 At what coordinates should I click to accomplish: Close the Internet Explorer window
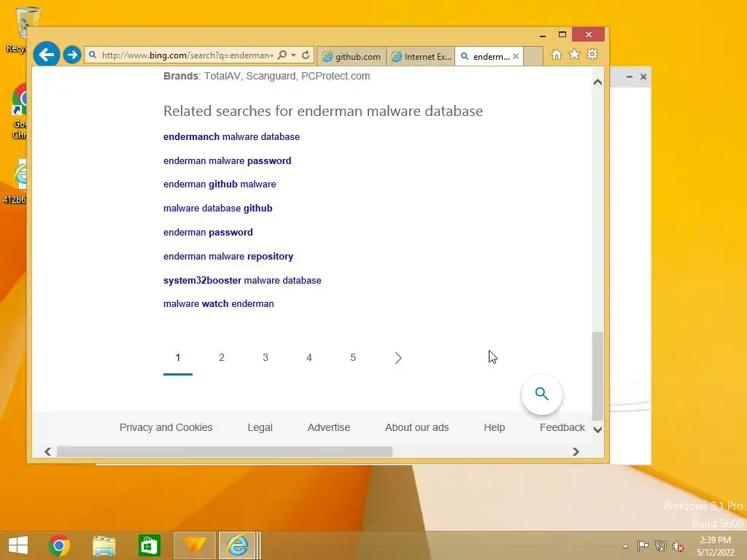pyautogui.click(x=589, y=35)
